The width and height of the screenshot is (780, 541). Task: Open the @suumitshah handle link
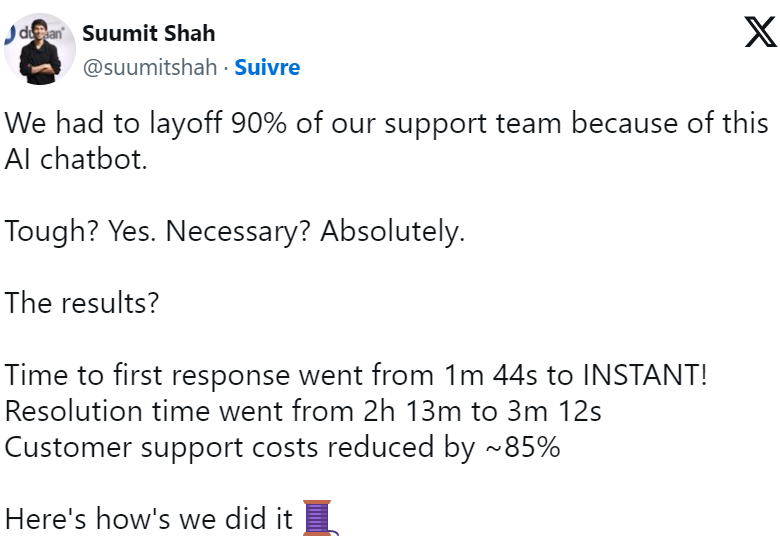click(x=150, y=67)
